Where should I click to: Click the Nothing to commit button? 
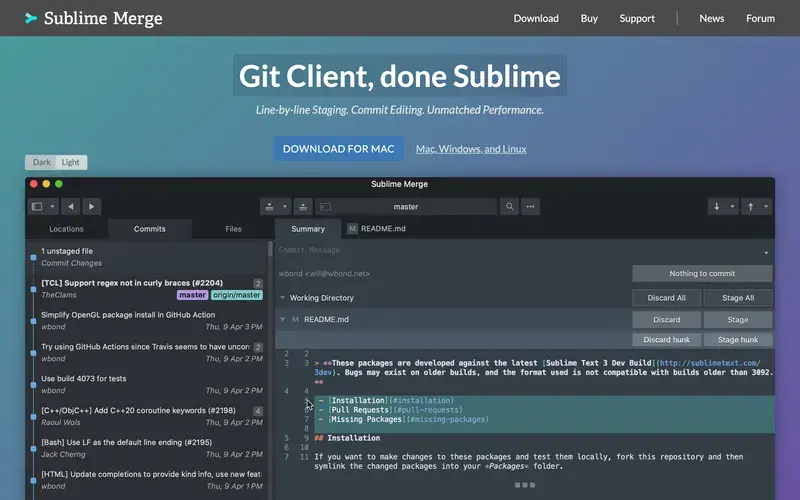pyautogui.click(x=702, y=273)
